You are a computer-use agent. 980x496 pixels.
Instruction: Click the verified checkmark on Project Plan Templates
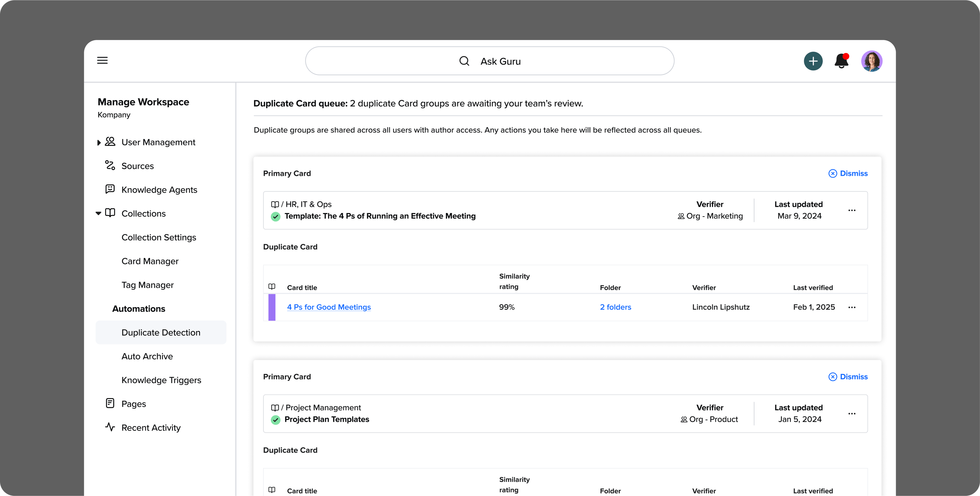click(275, 420)
